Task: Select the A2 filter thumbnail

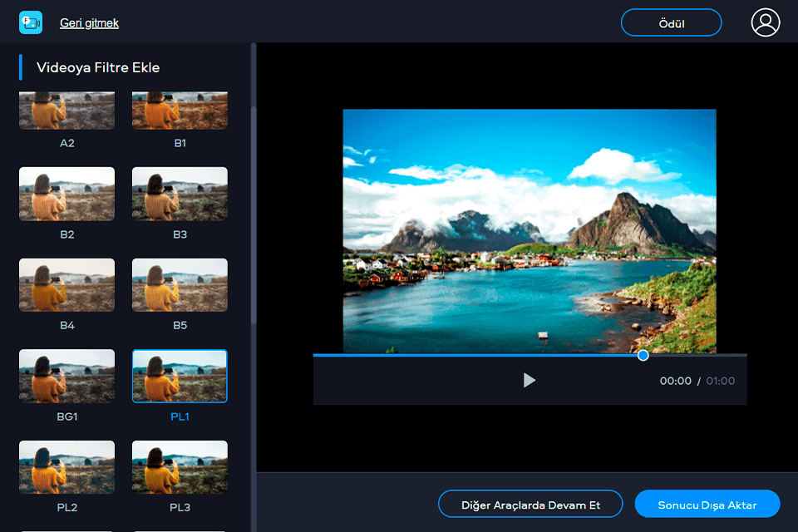Action: pyautogui.click(x=66, y=111)
